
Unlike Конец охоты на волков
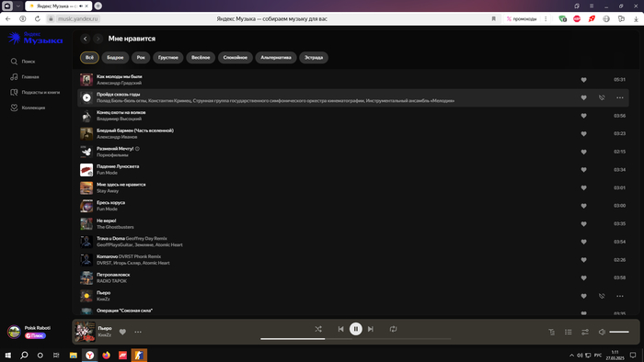583,116
